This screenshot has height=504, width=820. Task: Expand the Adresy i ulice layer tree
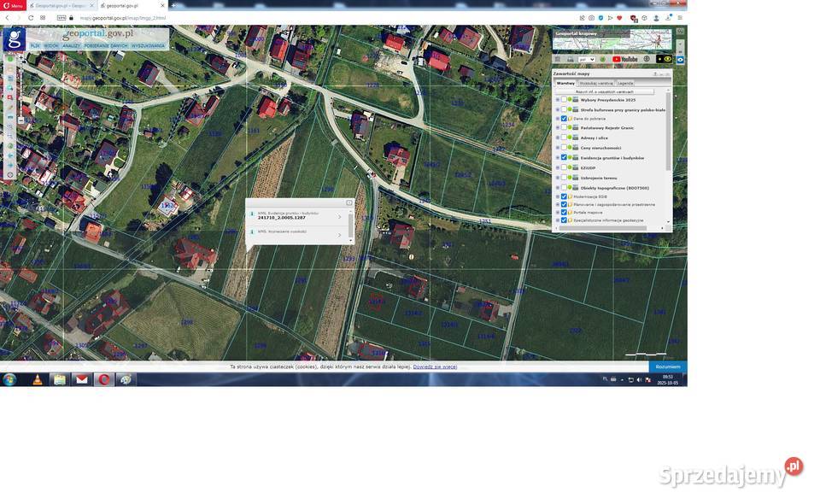click(x=557, y=138)
